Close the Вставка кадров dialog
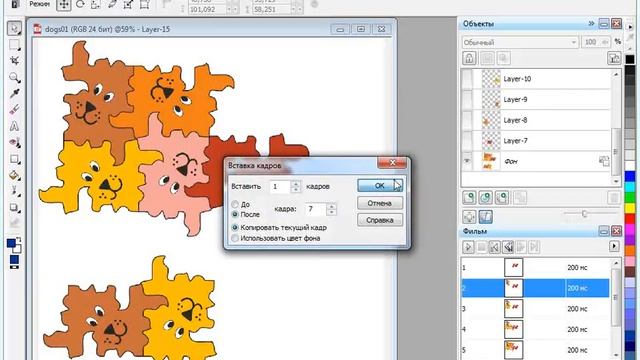The width and height of the screenshot is (640, 360). pos(392,163)
